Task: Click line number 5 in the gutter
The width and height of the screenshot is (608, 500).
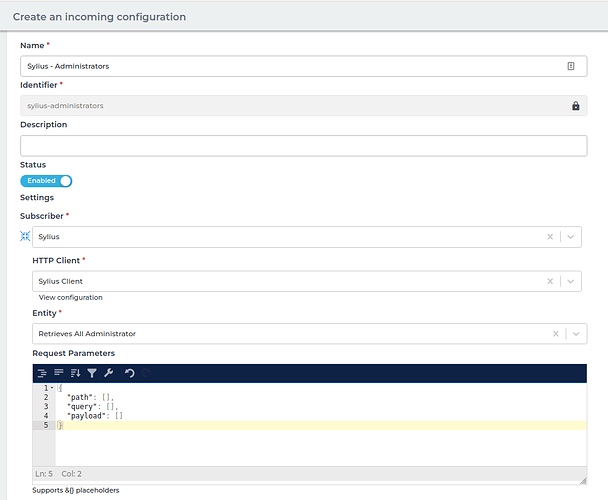Action: (46, 425)
